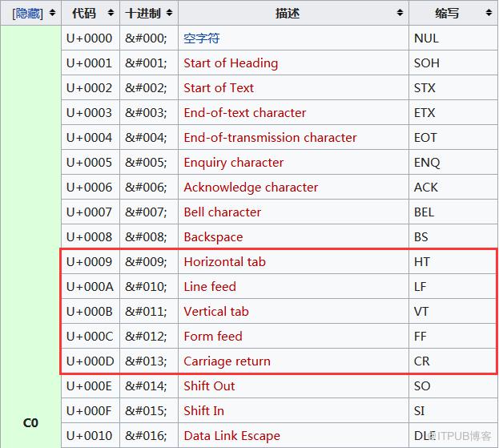Select the U+000A code cell

click(91, 287)
